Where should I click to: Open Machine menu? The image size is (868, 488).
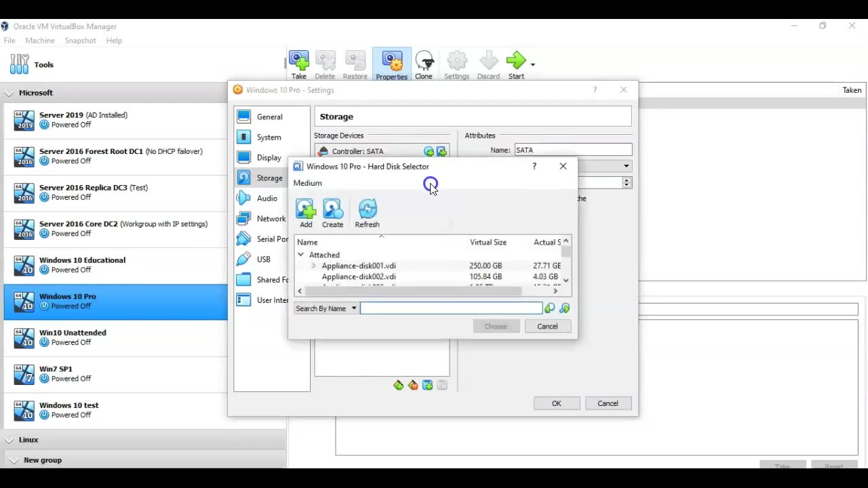click(x=40, y=41)
